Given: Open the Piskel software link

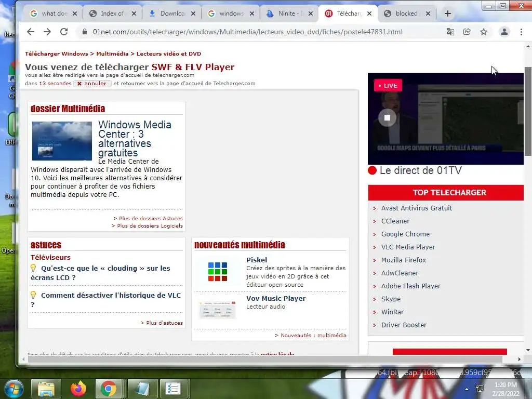Looking at the screenshot, I should point(257,260).
